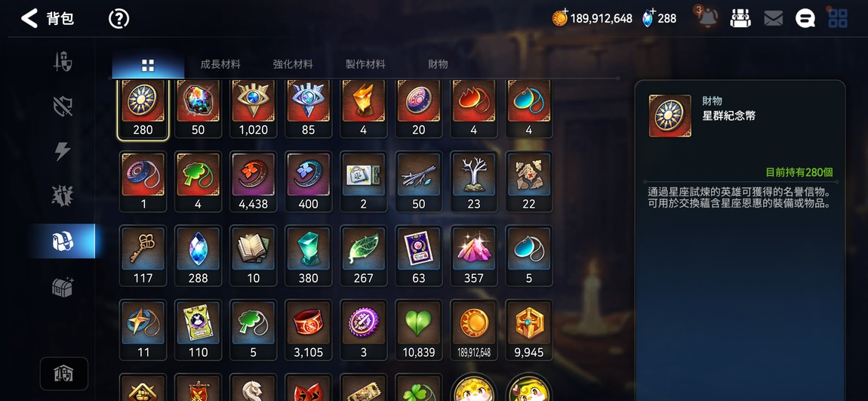Switch to the 財物 tab
The height and width of the screenshot is (401, 868).
click(438, 64)
